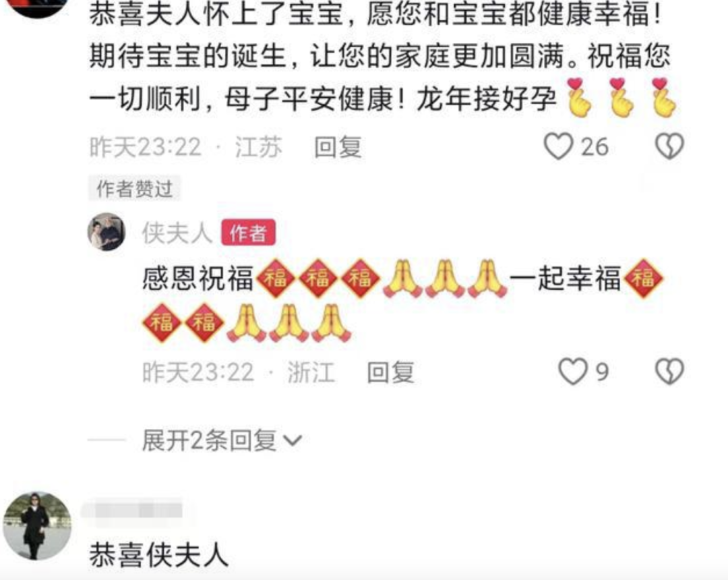Tap the 恭喜侠夫人 comment text

158,555
